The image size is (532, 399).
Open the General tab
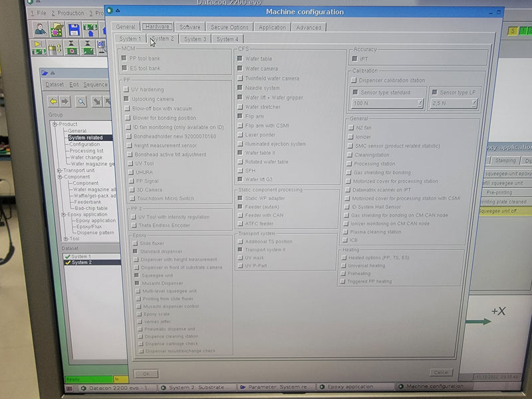[126, 27]
